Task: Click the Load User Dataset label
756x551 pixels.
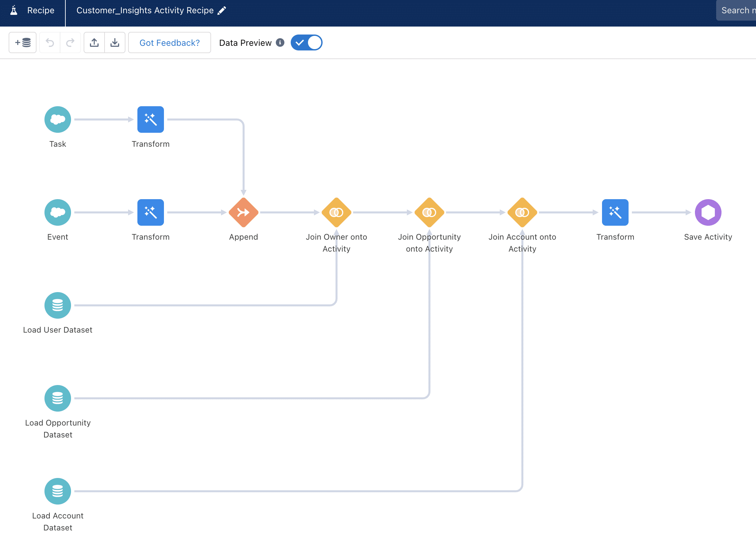Action: 58,330
